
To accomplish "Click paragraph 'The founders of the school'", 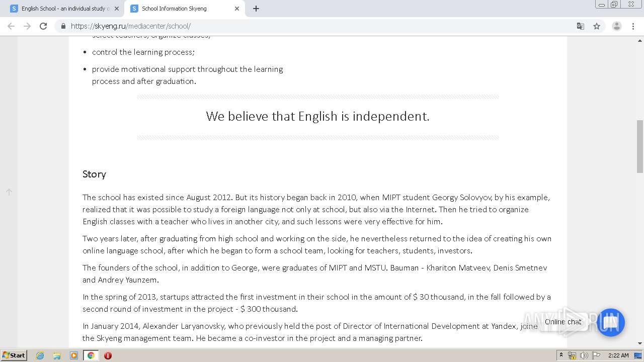I will pyautogui.click(x=314, y=274).
